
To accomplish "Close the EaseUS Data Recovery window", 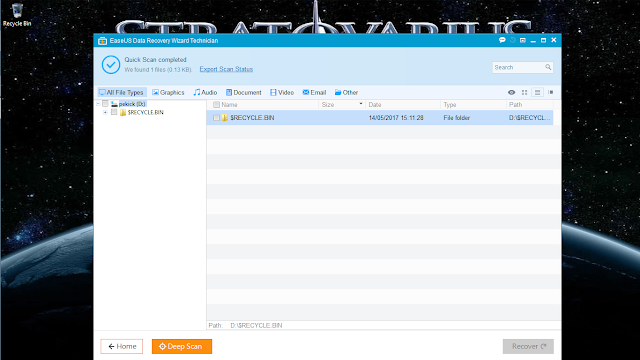I will [x=554, y=40].
